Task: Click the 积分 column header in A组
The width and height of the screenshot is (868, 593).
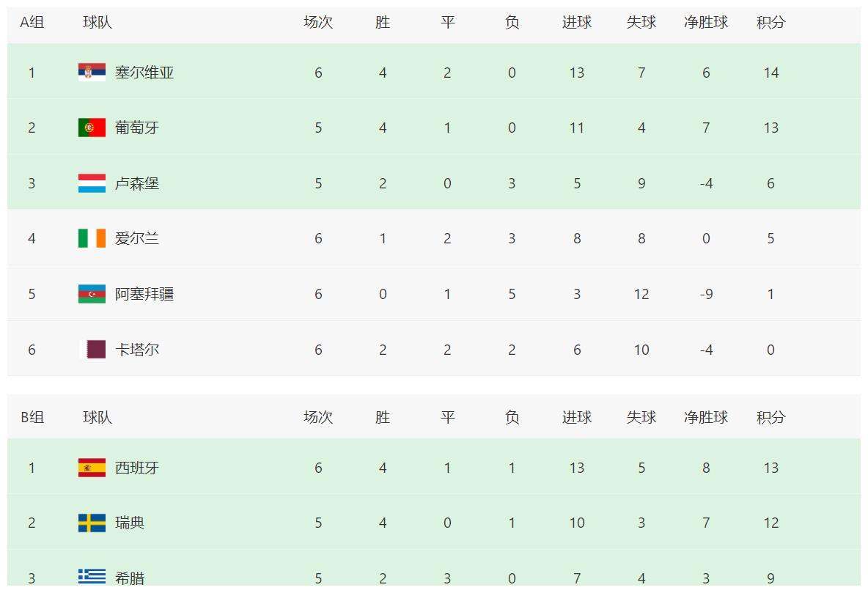Action: [x=770, y=23]
